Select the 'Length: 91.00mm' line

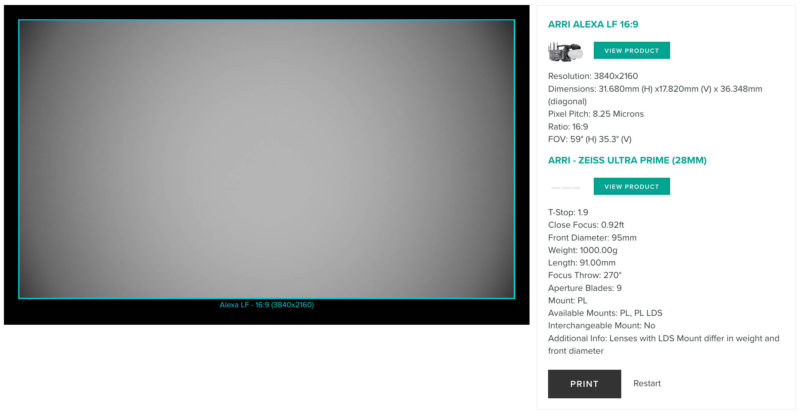(x=582, y=262)
